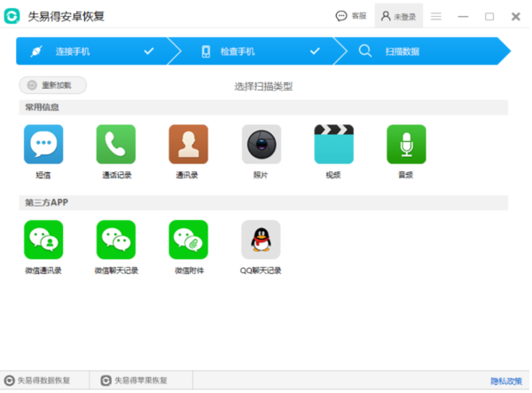Open the hamburger menu in title bar
Screen dimensions: 532x393
(x=436, y=16)
